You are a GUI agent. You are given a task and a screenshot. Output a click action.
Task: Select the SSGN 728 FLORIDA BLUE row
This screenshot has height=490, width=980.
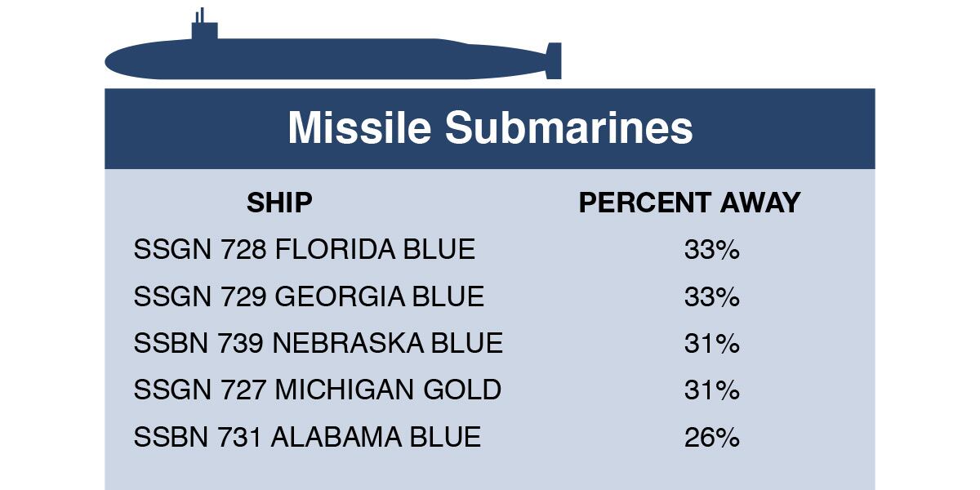[x=304, y=249]
